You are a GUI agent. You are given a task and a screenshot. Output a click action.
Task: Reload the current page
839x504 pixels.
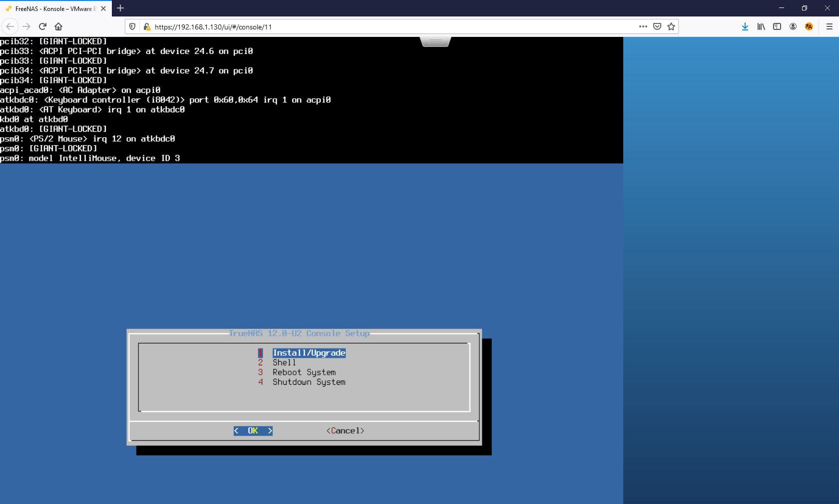point(42,26)
